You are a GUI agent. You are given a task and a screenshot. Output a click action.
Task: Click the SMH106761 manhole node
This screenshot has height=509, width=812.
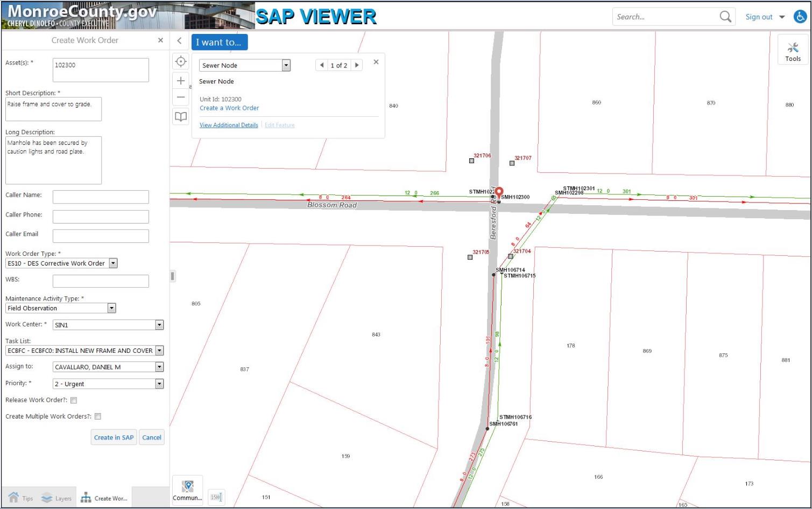(x=488, y=429)
